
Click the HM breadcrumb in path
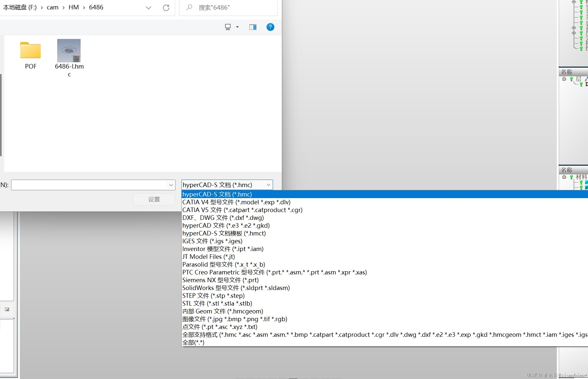click(73, 7)
